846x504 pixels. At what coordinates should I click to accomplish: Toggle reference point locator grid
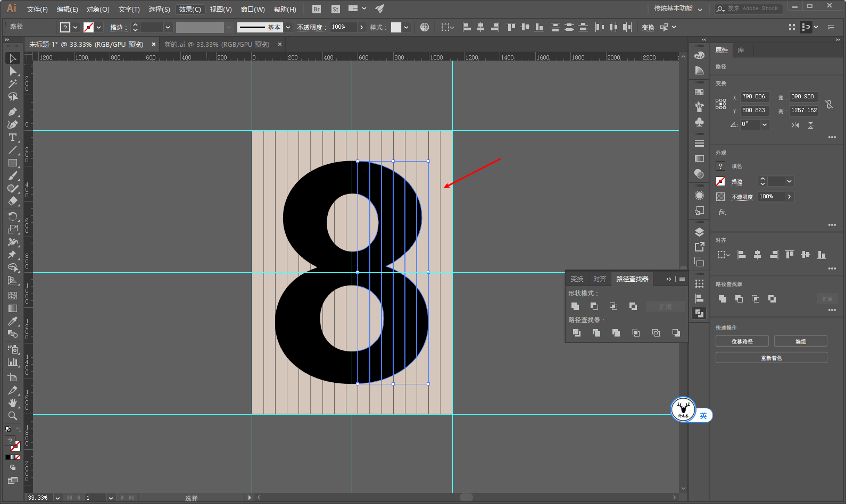click(x=720, y=104)
